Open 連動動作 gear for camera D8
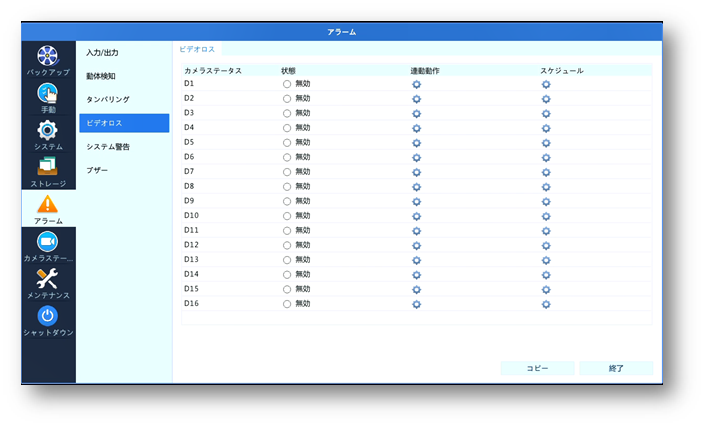Screen dimensions: 705x427 pos(416,187)
